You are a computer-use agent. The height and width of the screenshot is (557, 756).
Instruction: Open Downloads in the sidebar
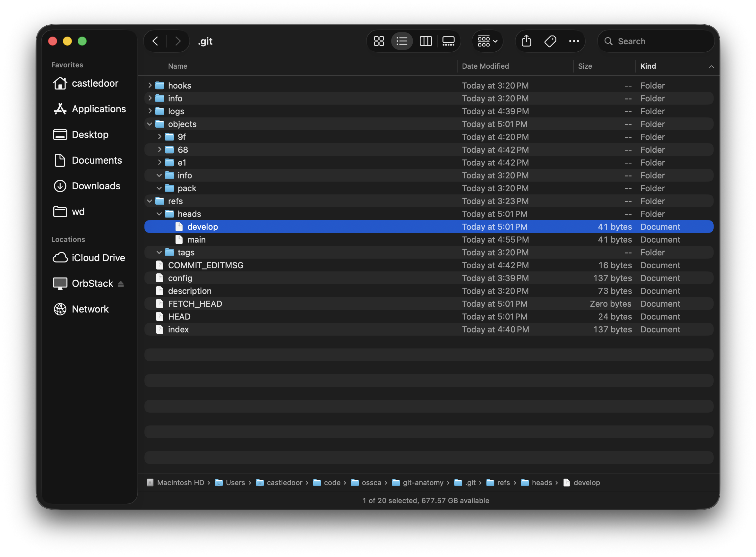96,186
